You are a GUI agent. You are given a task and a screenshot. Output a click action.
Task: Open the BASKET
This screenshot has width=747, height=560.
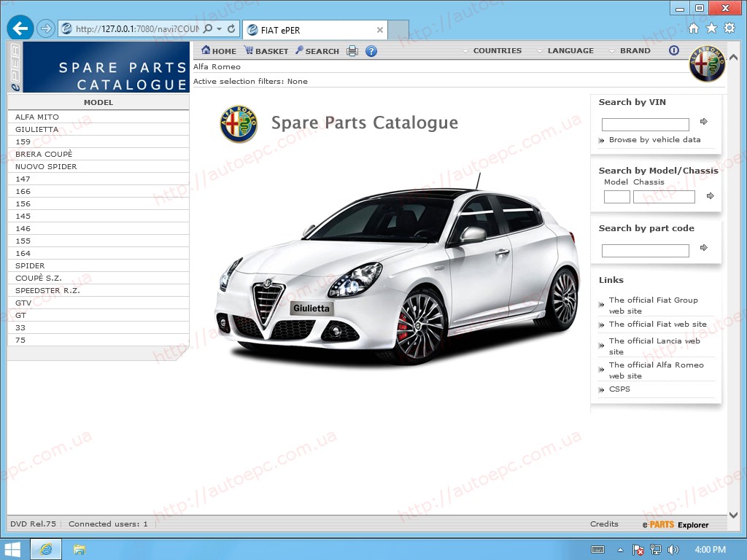pyautogui.click(x=266, y=51)
